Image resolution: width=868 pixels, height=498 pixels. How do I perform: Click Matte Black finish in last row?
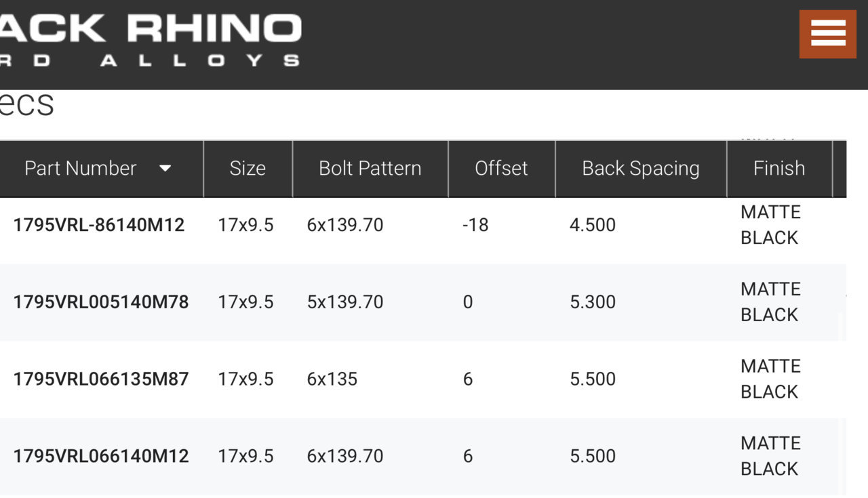coord(771,456)
